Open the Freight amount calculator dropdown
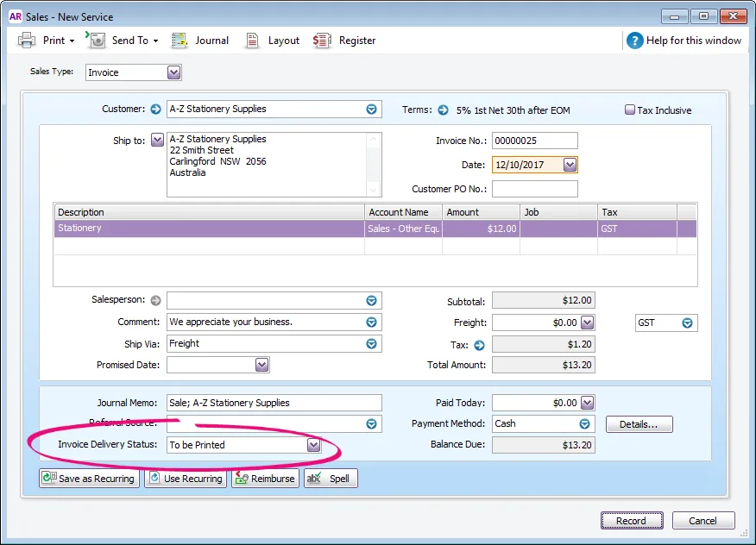756x545 pixels. click(x=587, y=323)
